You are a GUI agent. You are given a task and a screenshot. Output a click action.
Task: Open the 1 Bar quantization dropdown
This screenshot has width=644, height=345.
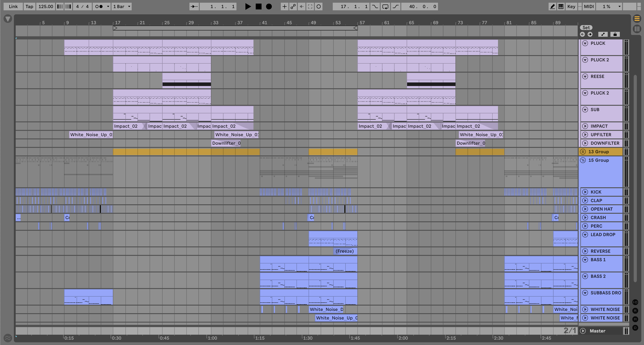[x=122, y=6]
